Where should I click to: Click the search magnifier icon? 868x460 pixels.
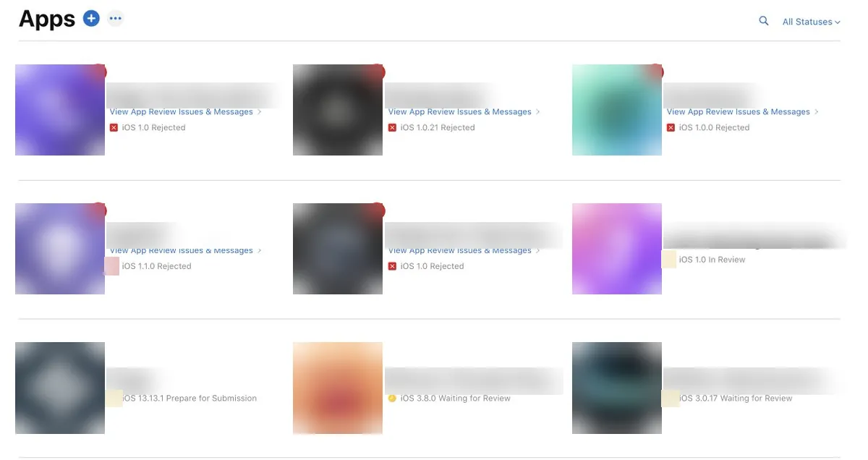coord(764,22)
